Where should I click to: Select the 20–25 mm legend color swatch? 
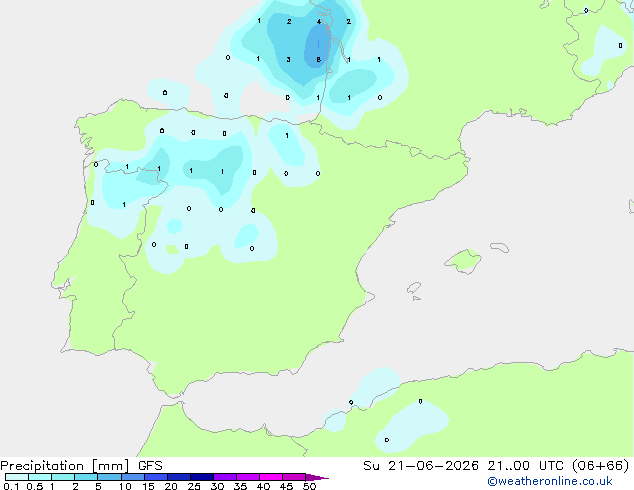point(179,477)
